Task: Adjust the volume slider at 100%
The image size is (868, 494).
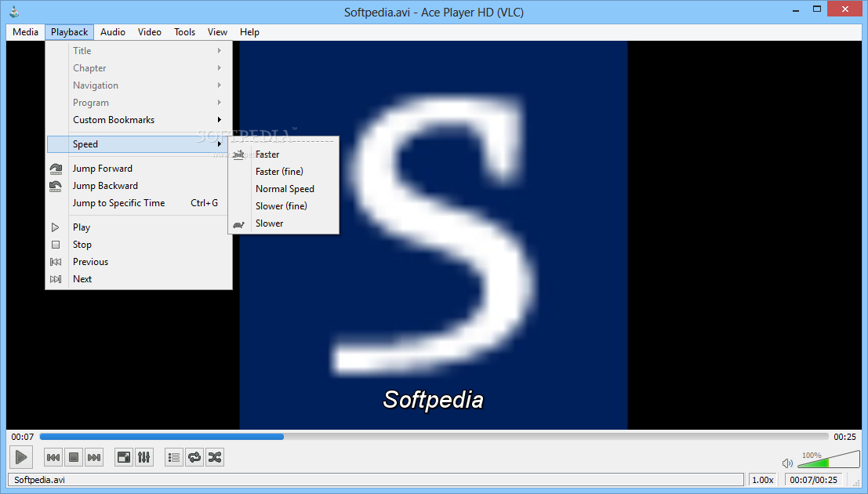Action: pyautogui.click(x=829, y=459)
